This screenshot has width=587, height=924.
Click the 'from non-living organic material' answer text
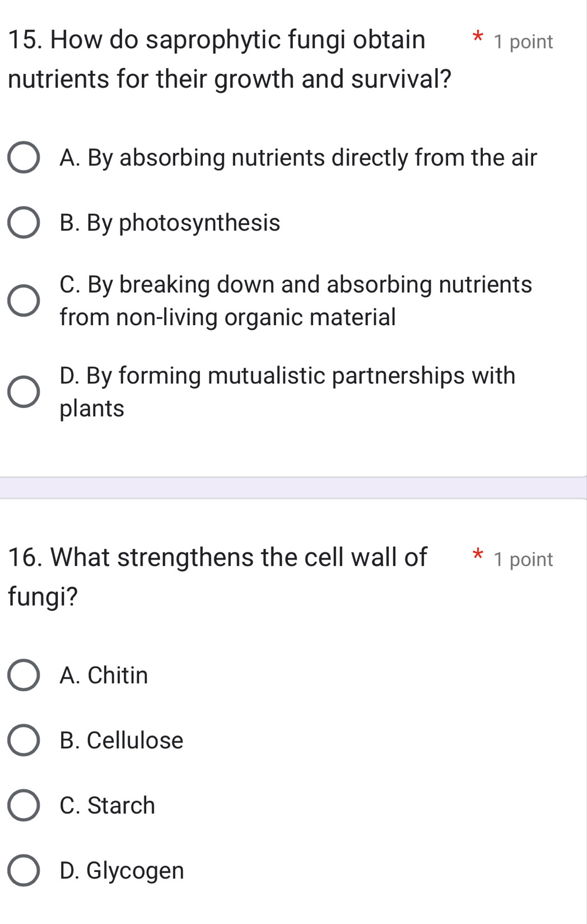pos(227,317)
